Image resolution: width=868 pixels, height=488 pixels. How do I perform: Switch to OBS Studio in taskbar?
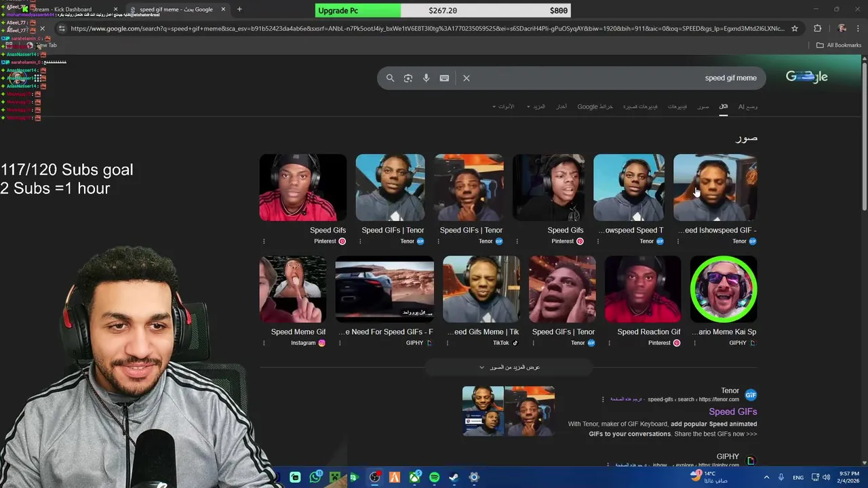pyautogui.click(x=374, y=477)
